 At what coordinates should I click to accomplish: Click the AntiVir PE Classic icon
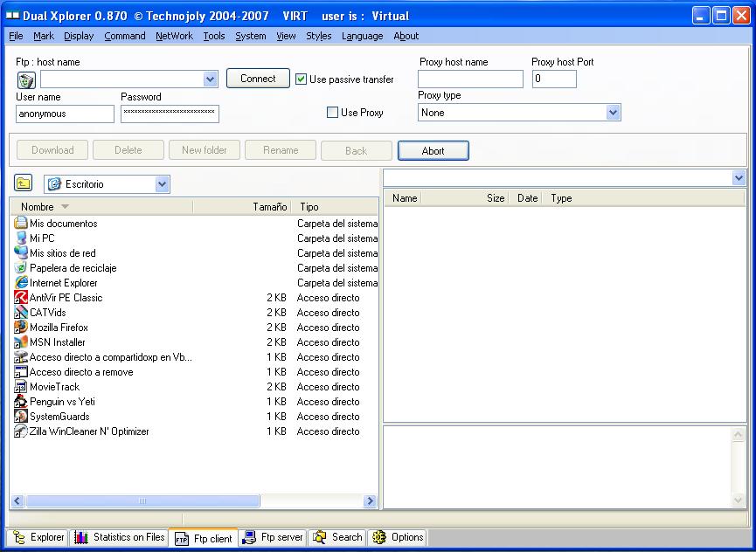coord(21,298)
